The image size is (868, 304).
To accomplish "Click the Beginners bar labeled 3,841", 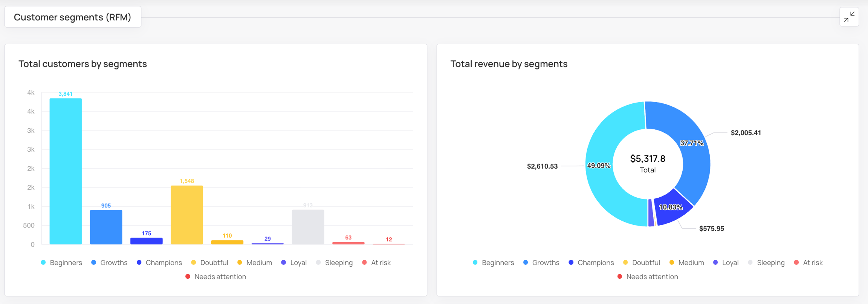I will (x=66, y=172).
